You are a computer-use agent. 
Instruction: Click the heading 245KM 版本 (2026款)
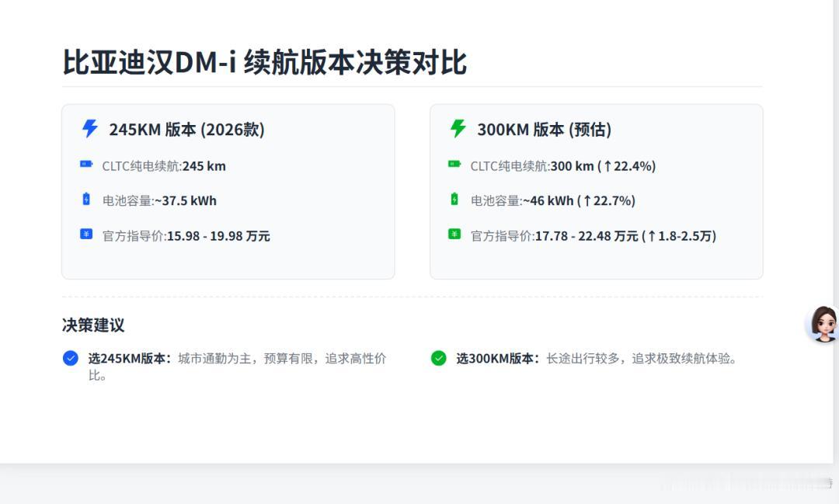186,130
